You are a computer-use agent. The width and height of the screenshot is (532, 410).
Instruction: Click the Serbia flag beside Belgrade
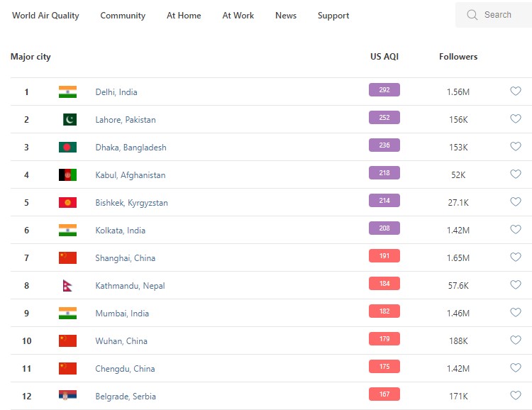(x=67, y=396)
